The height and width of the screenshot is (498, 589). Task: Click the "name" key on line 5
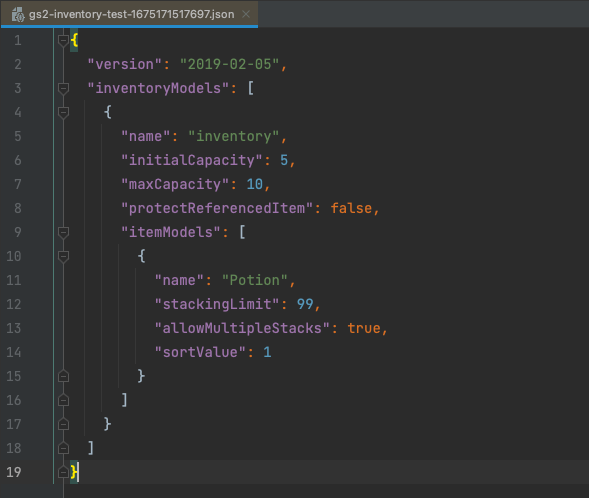pyautogui.click(x=145, y=136)
